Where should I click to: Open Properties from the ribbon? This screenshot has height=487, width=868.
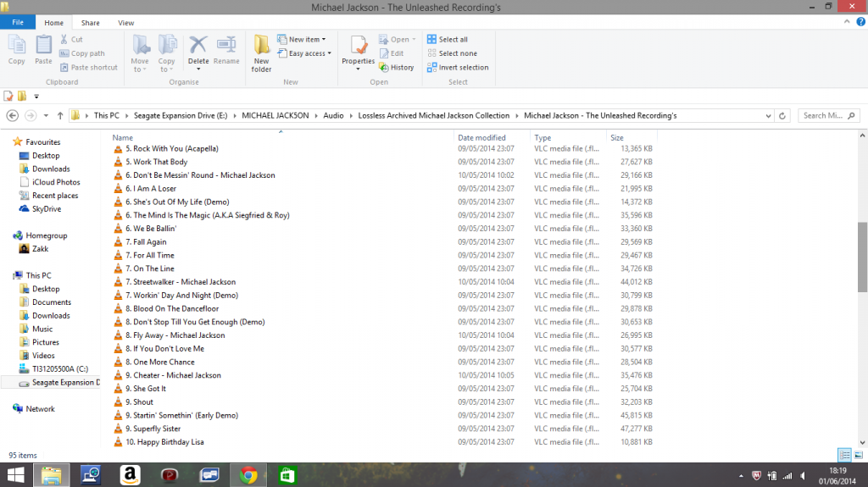(x=358, y=51)
